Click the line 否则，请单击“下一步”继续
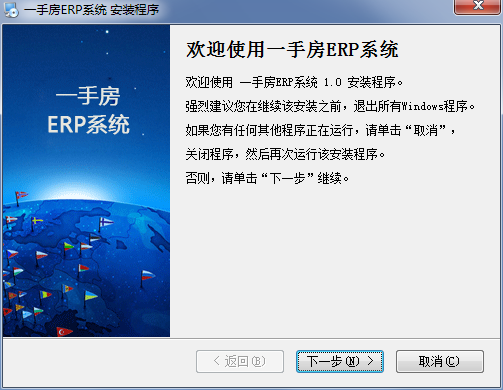Viewport: 503px width, 390px height. click(267, 178)
